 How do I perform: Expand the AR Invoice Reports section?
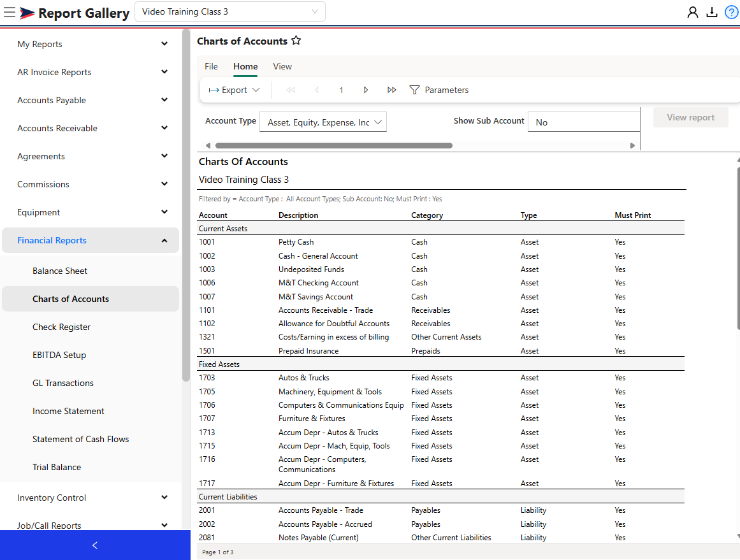click(x=90, y=72)
